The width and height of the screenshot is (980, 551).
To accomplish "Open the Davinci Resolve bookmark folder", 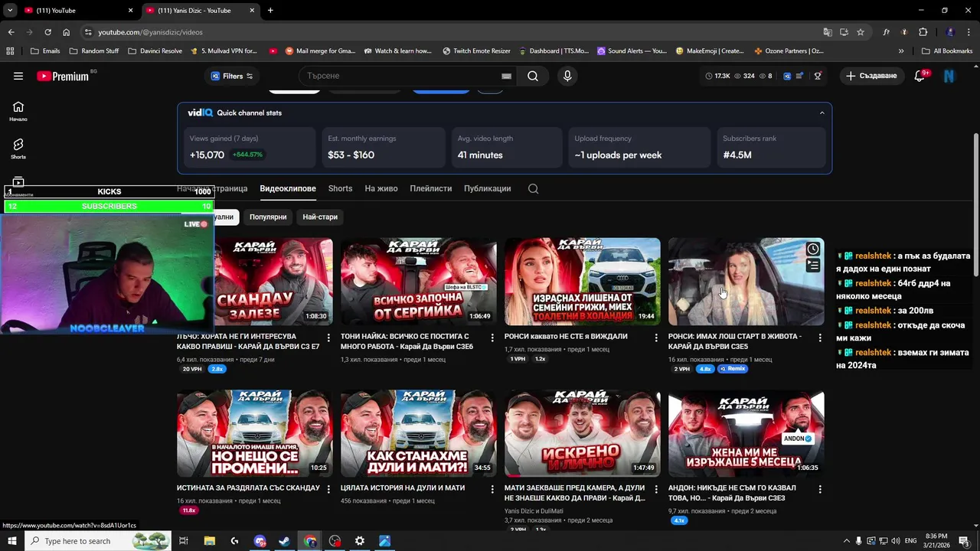I will tap(155, 51).
